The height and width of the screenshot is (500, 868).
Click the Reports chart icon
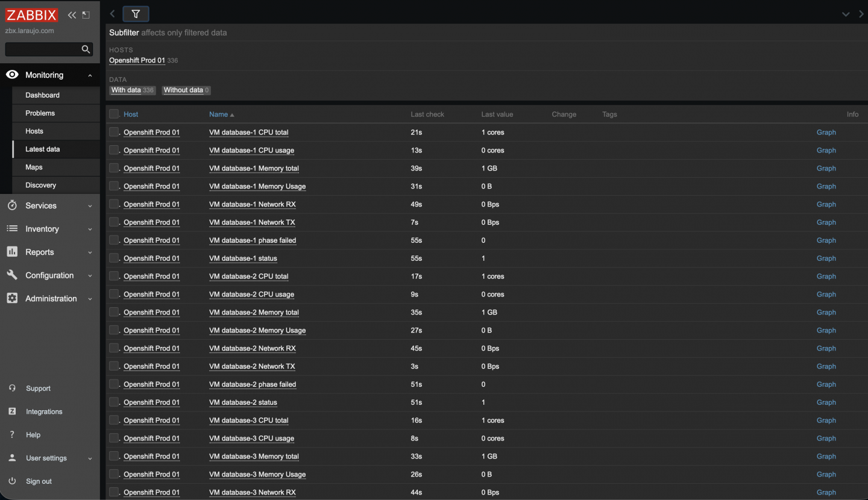pos(12,252)
